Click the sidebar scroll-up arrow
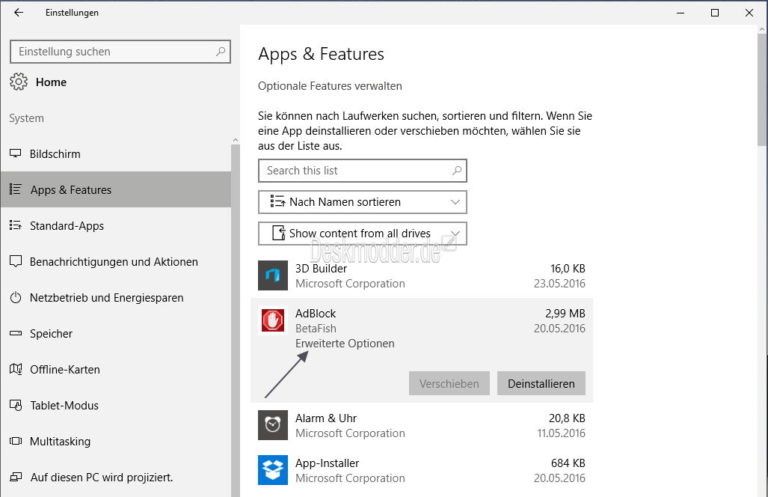The image size is (768, 497). 235,141
